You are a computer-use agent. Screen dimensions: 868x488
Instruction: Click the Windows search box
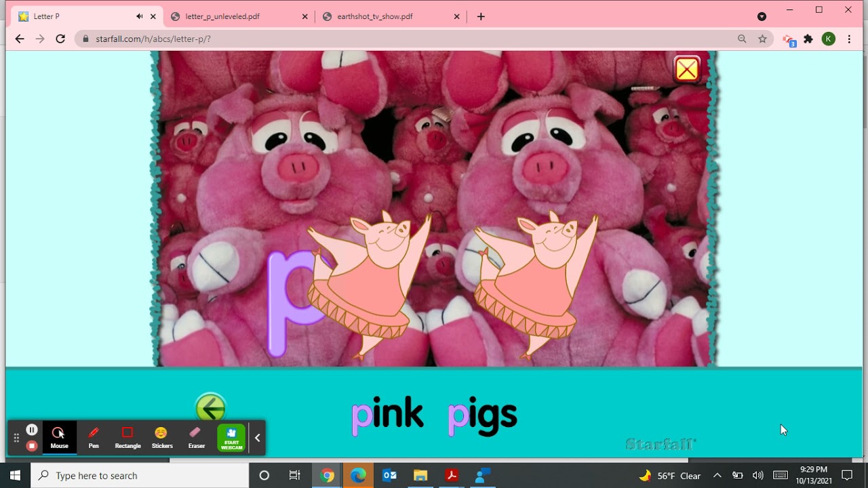[140, 475]
